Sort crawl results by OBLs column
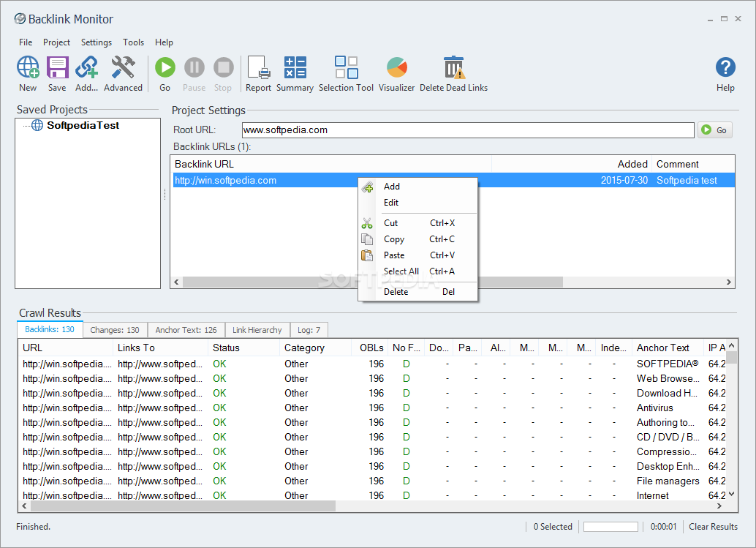 (369, 348)
